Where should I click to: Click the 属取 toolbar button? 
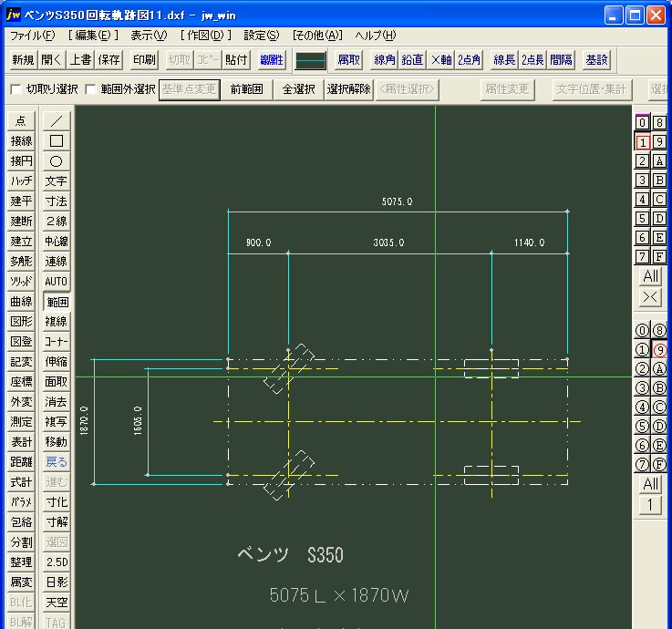point(349,60)
